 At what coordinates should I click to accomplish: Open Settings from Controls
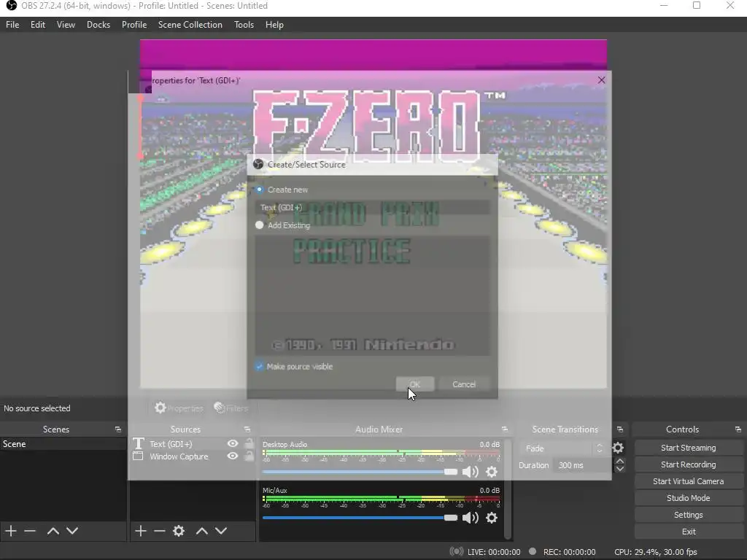688,515
